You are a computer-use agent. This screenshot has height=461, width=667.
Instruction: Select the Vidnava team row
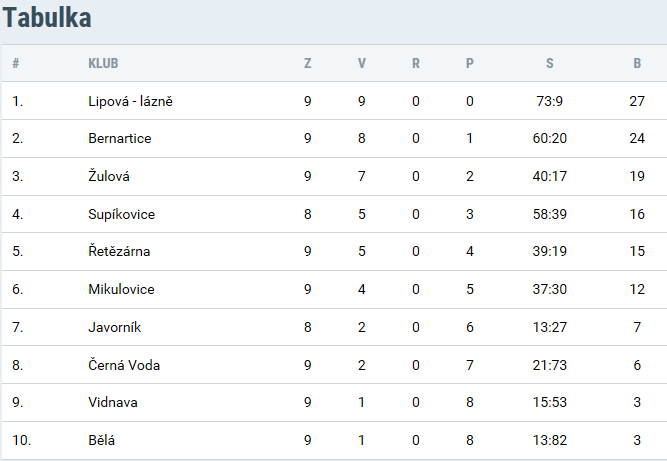pyautogui.click(x=334, y=402)
